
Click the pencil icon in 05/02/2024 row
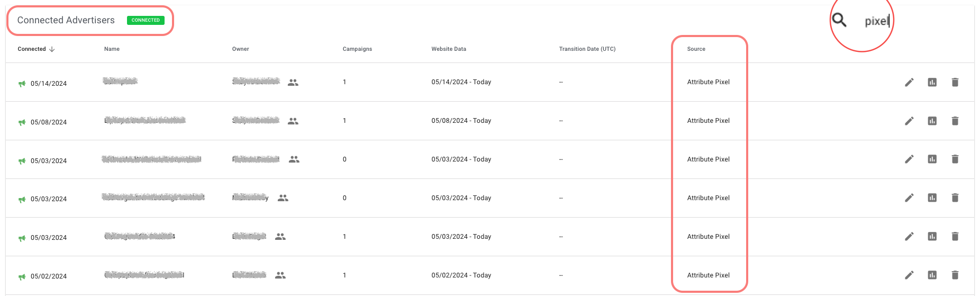(909, 275)
